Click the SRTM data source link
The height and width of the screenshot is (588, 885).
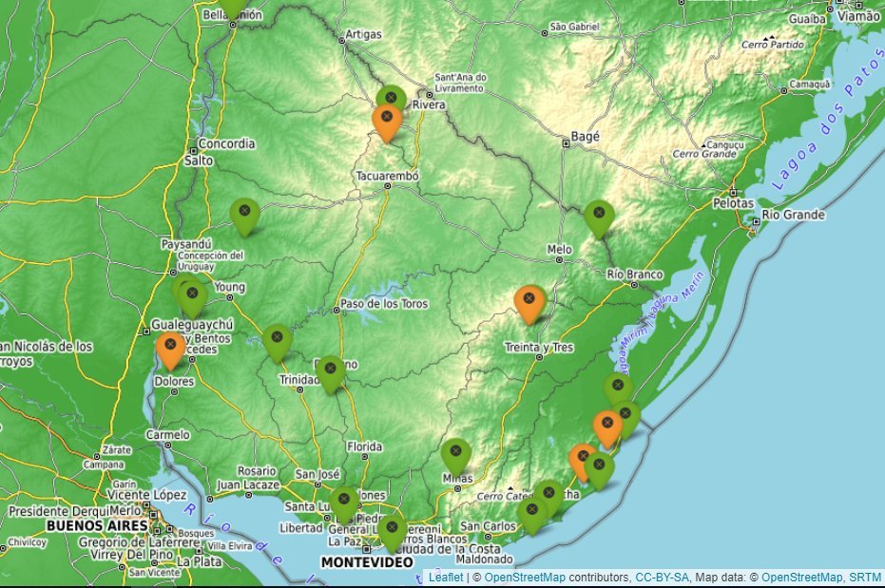click(x=864, y=578)
